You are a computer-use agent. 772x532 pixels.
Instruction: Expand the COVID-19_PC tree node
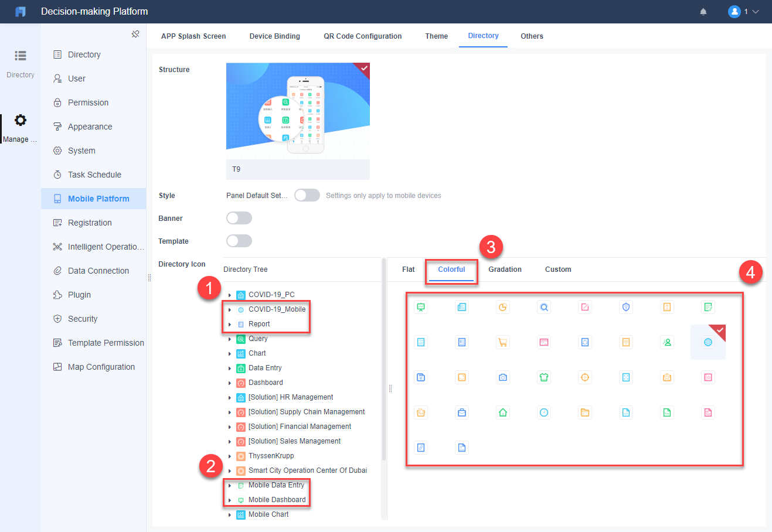click(x=230, y=295)
